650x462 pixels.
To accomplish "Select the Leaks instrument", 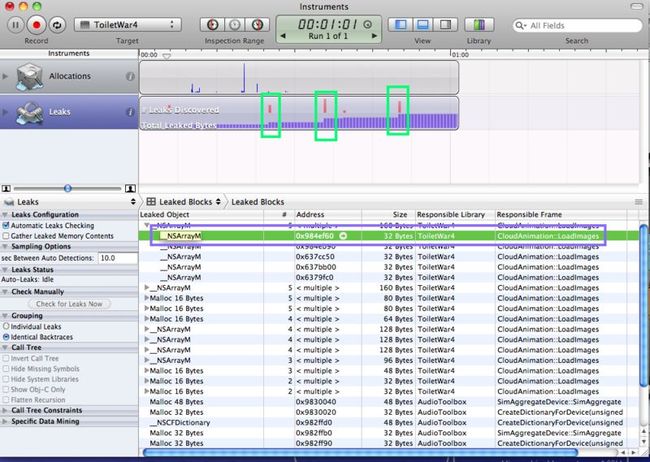I will 69,112.
